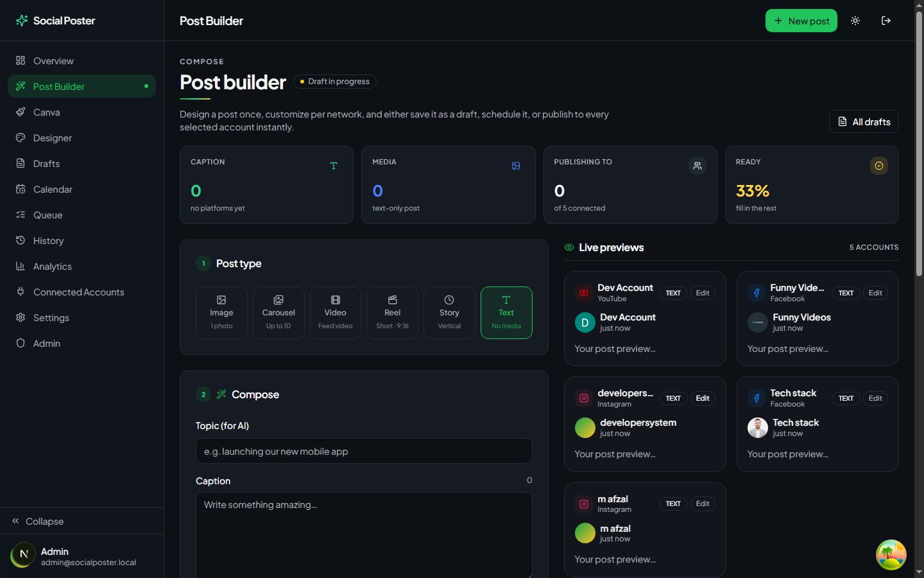This screenshot has height=578, width=924.
Task: Open Canva in the sidebar
Action: (x=81, y=112)
